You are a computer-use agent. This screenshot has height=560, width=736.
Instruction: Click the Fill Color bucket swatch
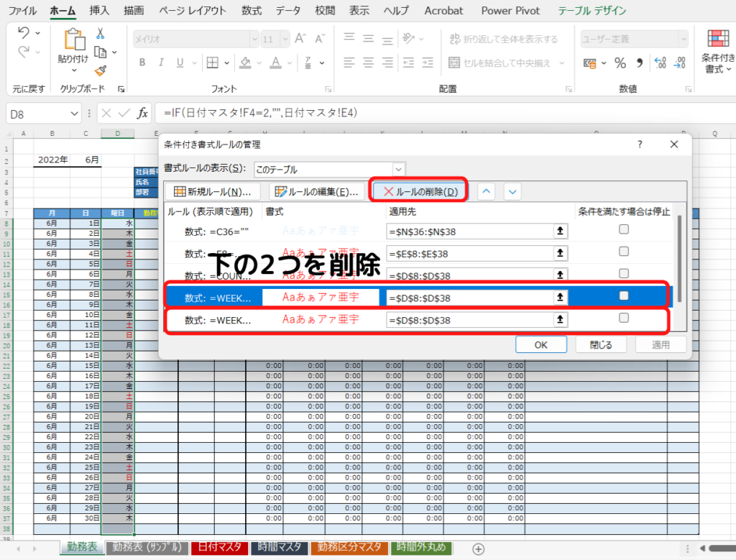(245, 63)
